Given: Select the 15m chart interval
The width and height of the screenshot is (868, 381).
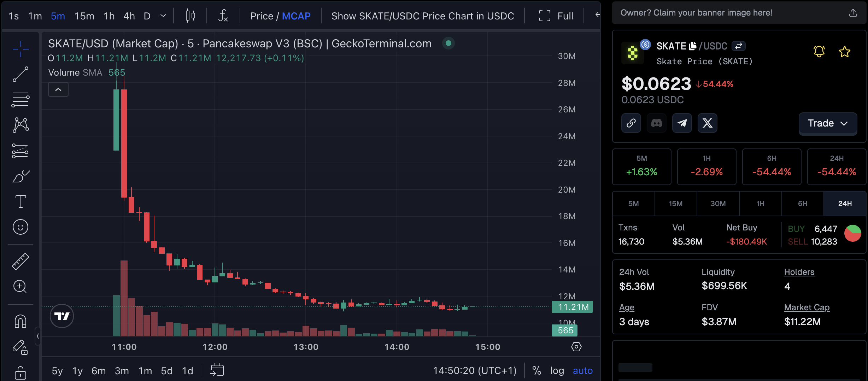Looking at the screenshot, I should click(x=84, y=16).
